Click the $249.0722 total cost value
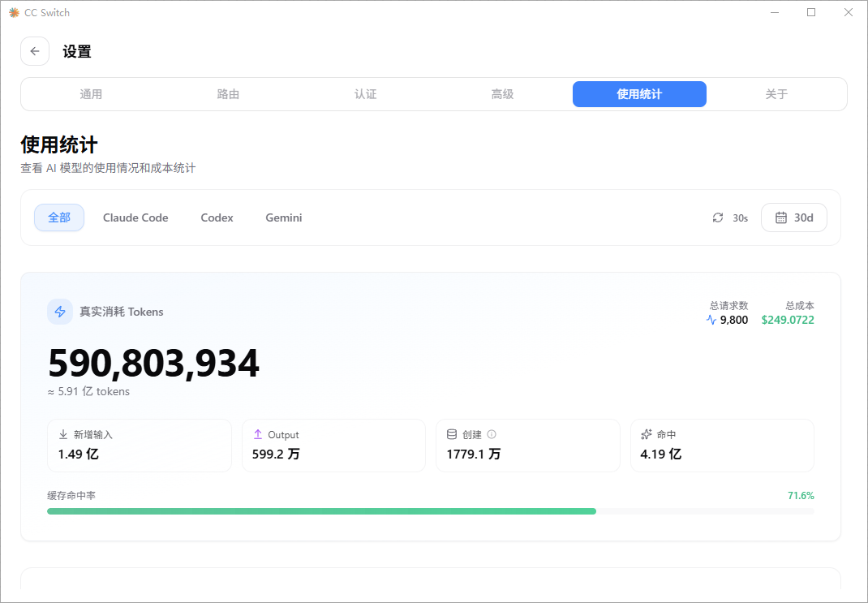 click(788, 320)
